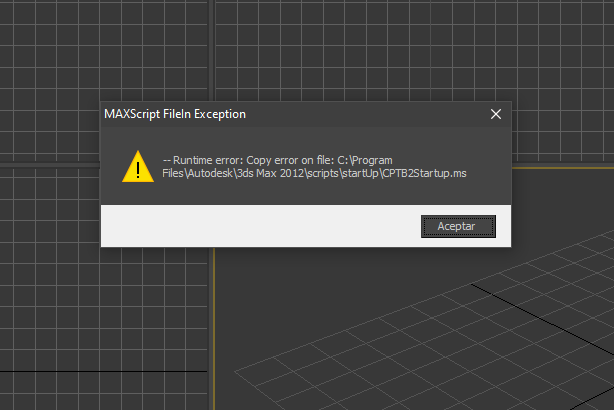The height and width of the screenshot is (410, 614).
Task: Click the horizontal divider between left viewports
Action: (50, 165)
